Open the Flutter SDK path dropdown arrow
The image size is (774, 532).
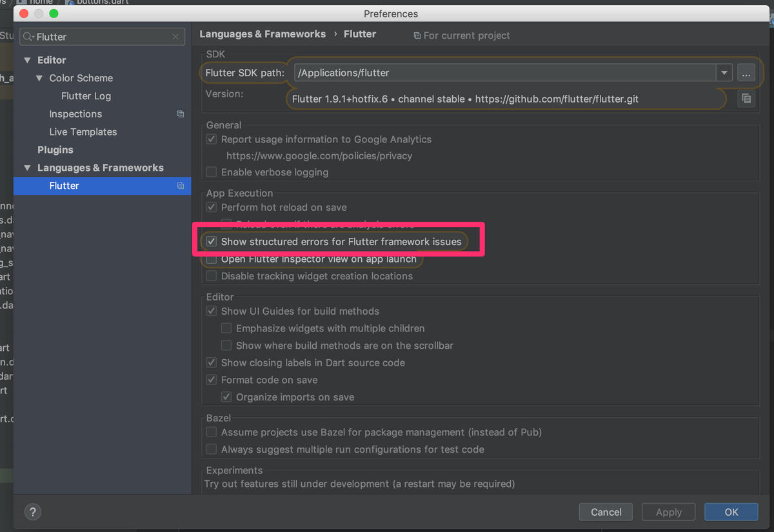[x=724, y=73]
